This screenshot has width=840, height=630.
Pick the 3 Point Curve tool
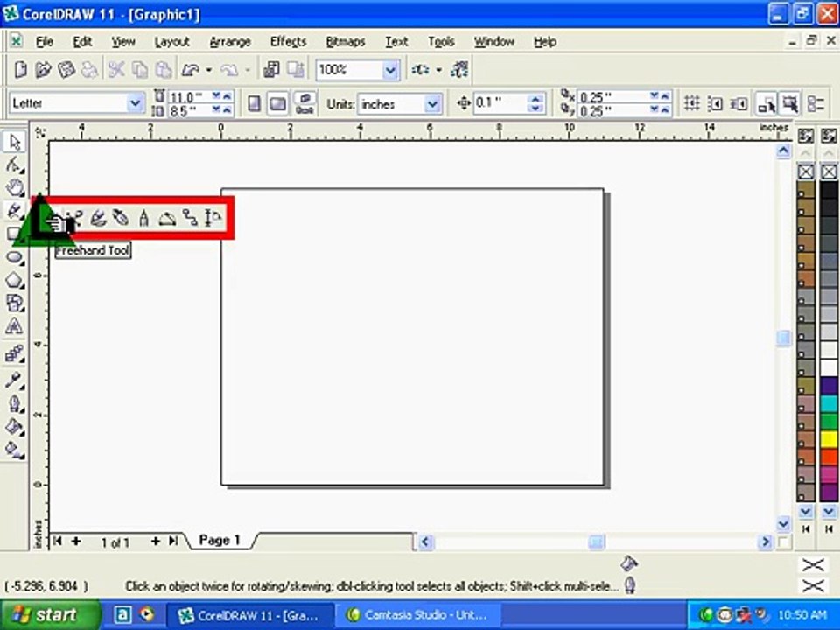click(x=167, y=218)
